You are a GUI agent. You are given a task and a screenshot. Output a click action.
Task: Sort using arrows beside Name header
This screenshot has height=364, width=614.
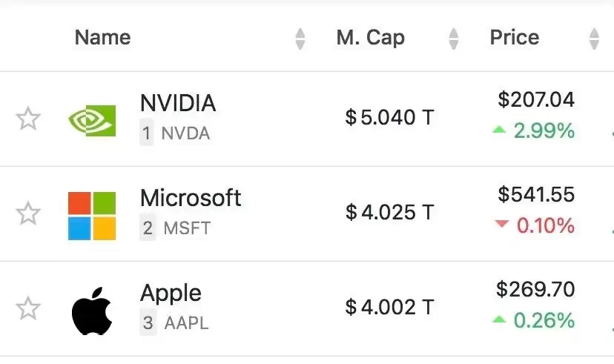pyautogui.click(x=300, y=38)
